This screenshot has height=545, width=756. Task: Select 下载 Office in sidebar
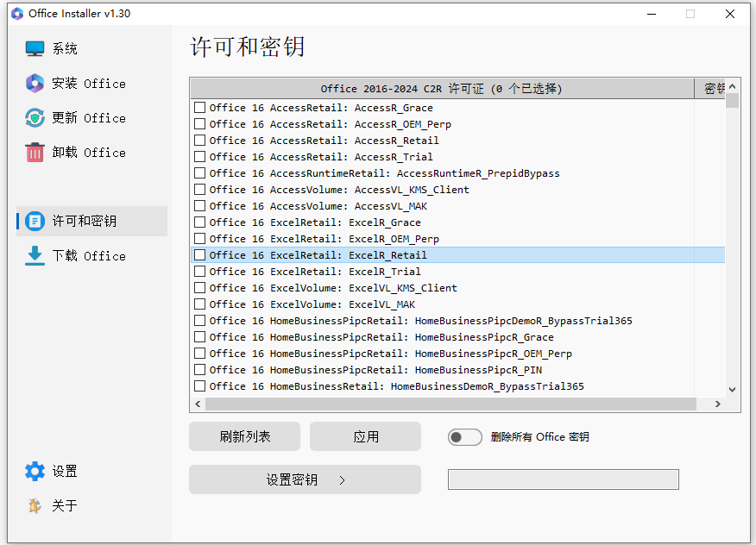click(91, 256)
